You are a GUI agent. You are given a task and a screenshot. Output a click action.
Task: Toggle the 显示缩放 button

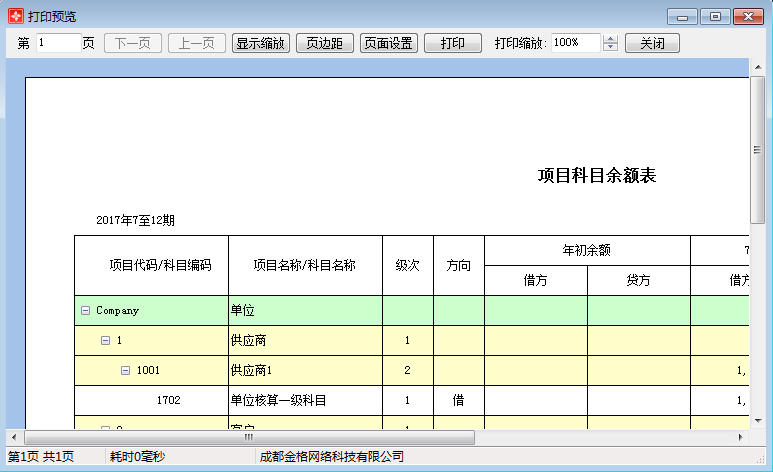[261, 43]
